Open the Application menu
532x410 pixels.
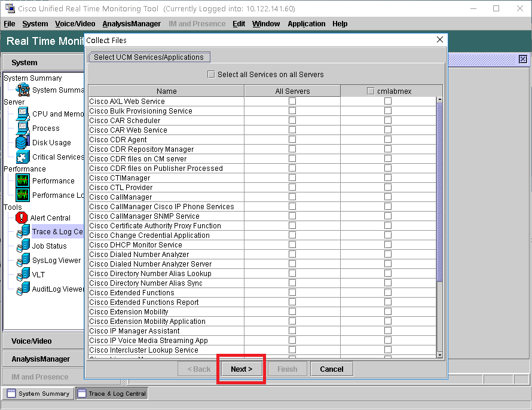(307, 24)
